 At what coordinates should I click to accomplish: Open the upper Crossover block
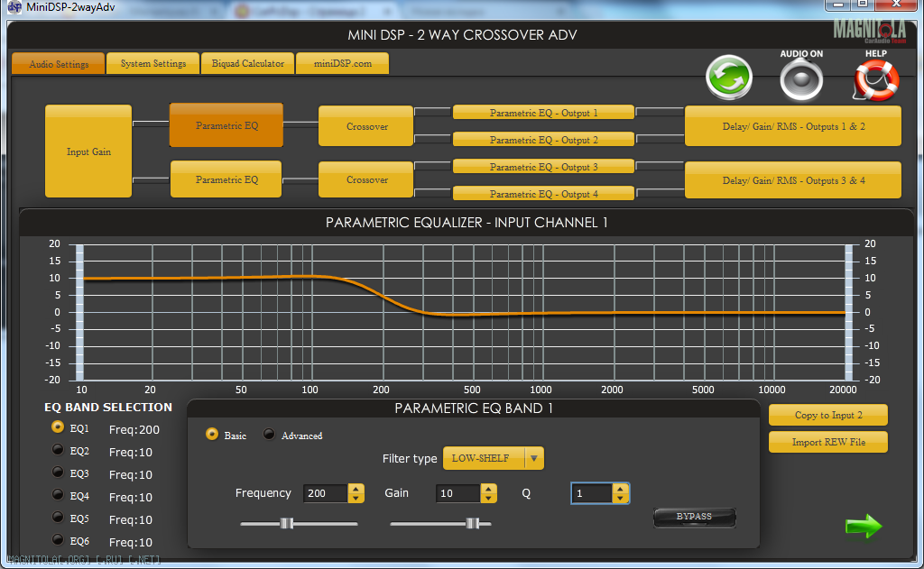[366, 126]
